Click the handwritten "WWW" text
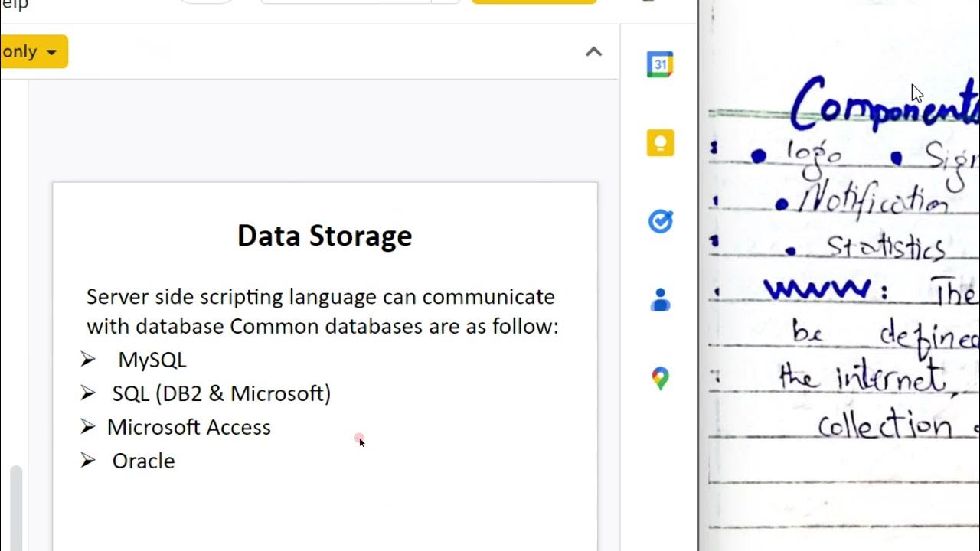The width and height of the screenshot is (980, 551). point(816,289)
